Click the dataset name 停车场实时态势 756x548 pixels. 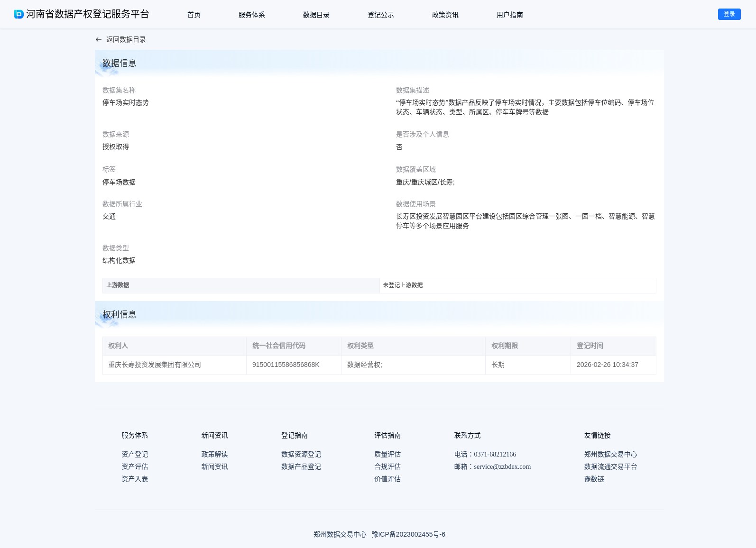click(x=126, y=102)
